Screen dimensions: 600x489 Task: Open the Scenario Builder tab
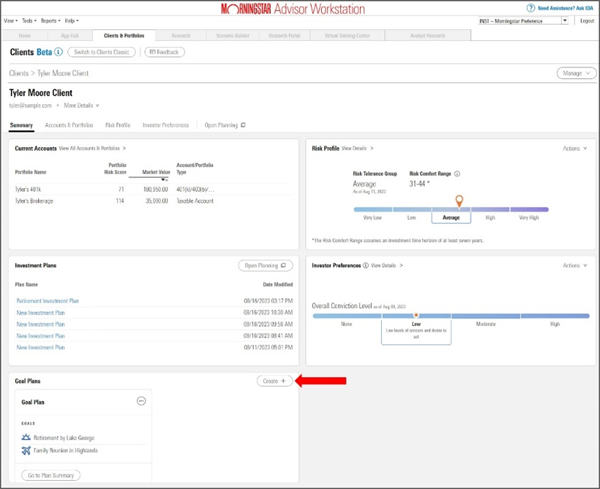tap(232, 36)
